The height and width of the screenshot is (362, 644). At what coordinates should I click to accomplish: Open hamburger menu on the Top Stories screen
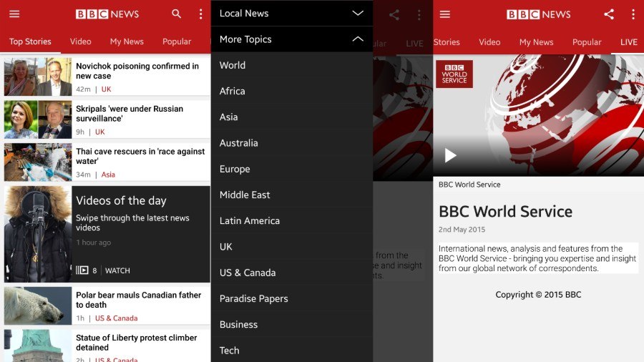point(14,14)
